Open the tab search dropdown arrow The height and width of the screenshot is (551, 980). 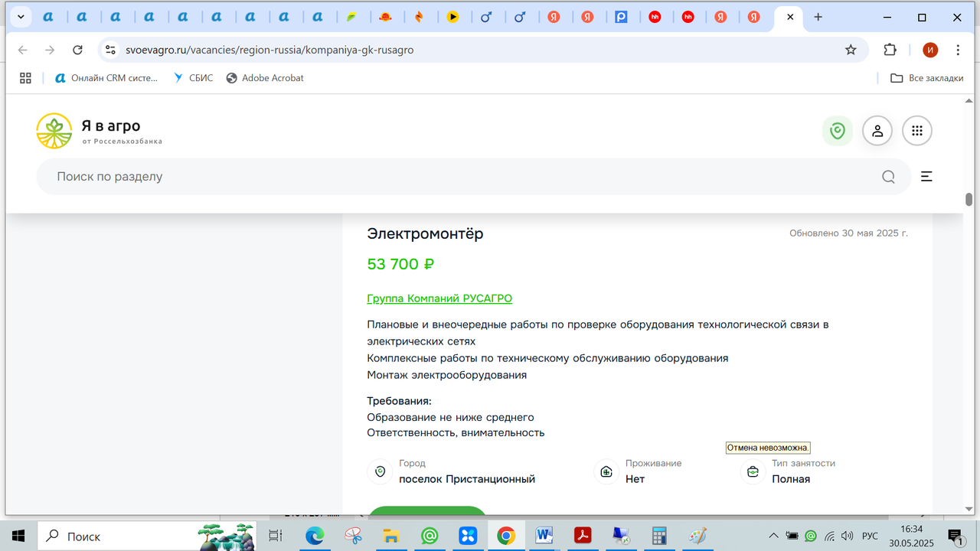tap(21, 16)
